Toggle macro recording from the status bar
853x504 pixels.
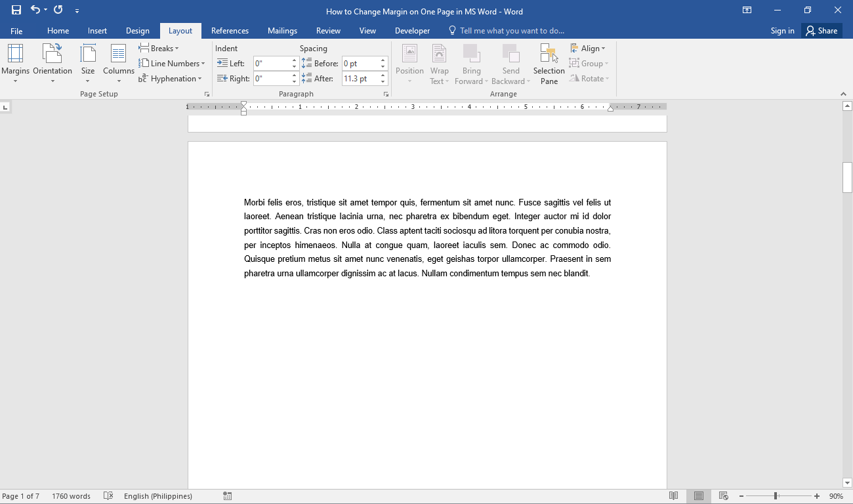coord(227,495)
